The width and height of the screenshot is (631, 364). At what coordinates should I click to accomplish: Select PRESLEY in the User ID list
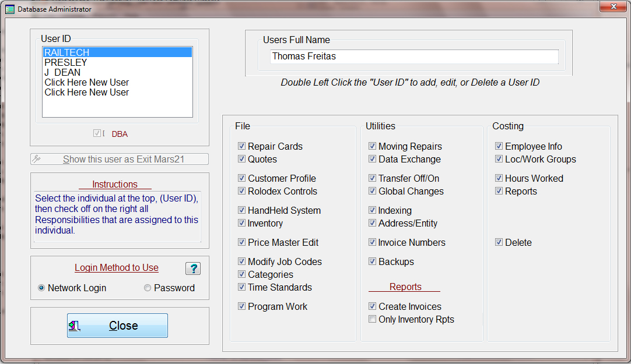tap(66, 62)
